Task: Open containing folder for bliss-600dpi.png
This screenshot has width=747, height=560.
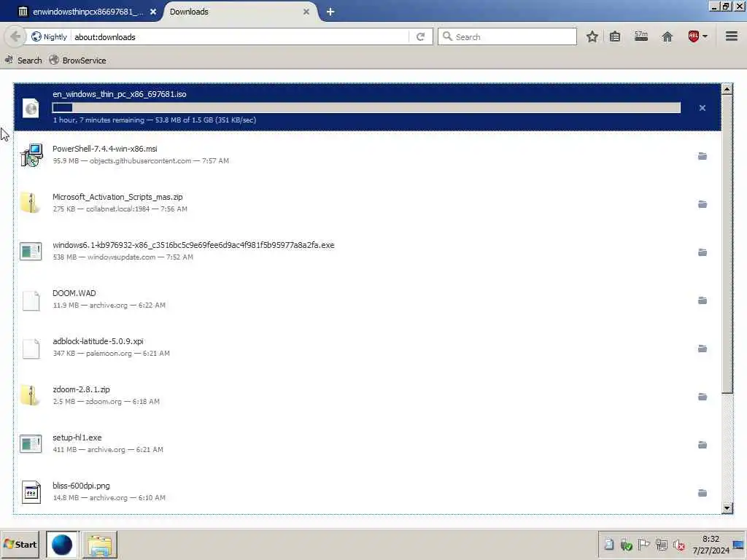Action: coord(703,493)
